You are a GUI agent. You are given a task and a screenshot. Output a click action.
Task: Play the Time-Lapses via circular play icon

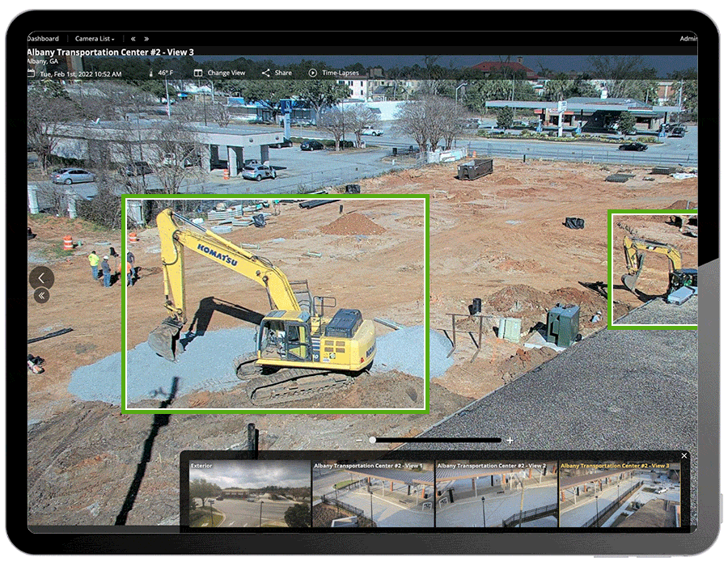click(312, 73)
